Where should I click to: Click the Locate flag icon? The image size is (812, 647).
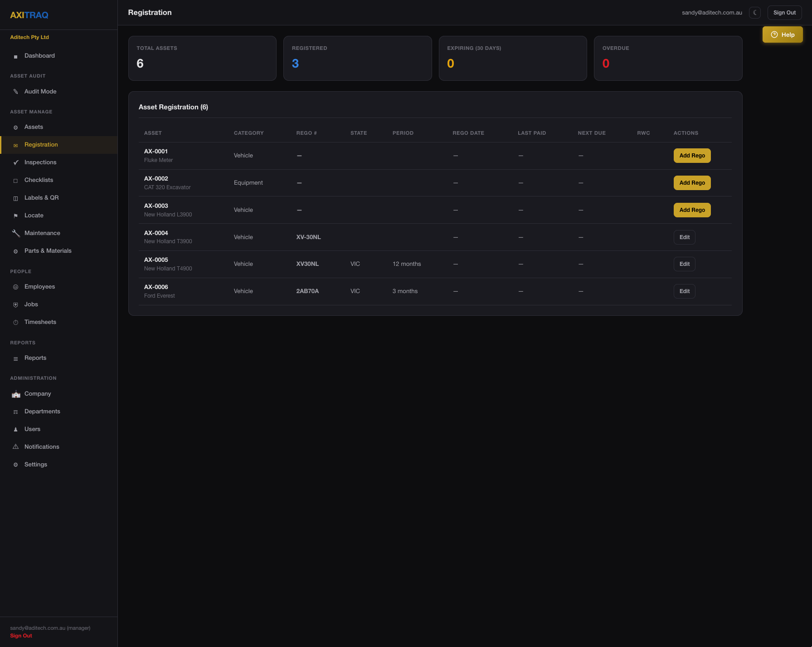click(x=15, y=216)
